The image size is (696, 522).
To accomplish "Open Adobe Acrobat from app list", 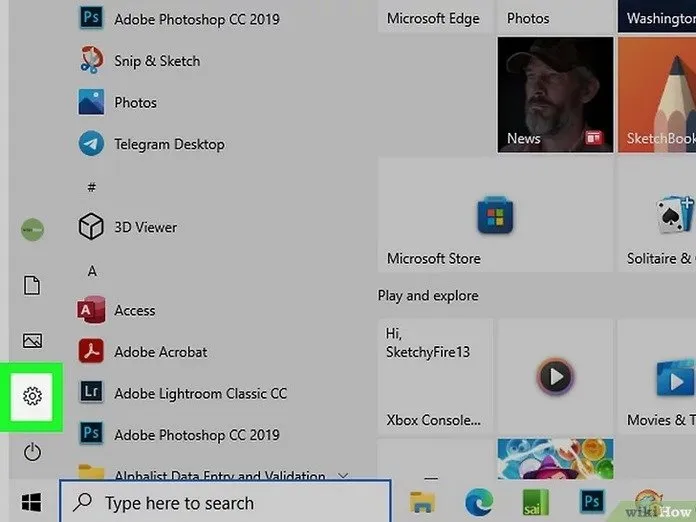I will pos(160,352).
